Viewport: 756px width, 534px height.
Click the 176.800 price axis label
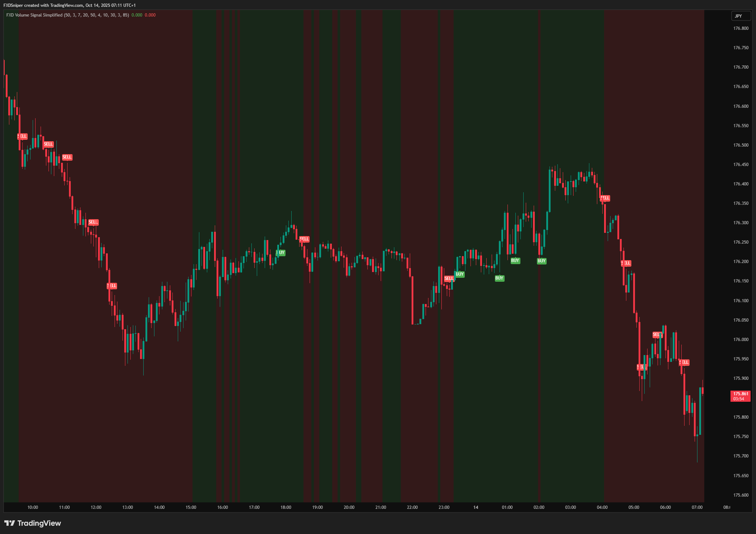pyautogui.click(x=741, y=28)
